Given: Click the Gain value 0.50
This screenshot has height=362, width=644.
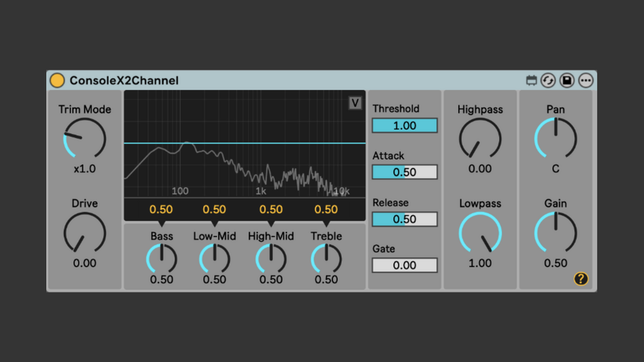Looking at the screenshot, I should pos(556,263).
